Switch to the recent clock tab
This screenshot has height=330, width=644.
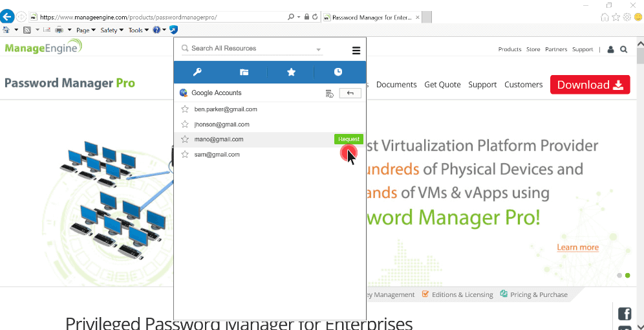pyautogui.click(x=338, y=72)
